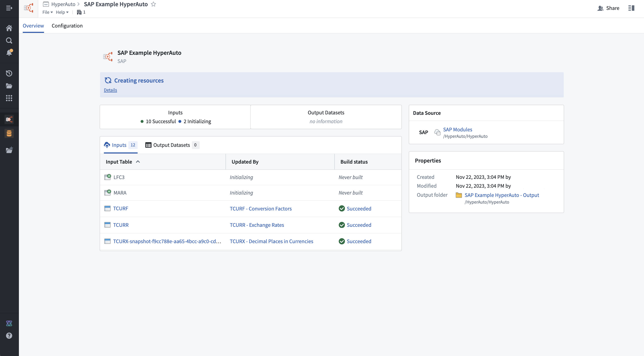Click the Share button

pos(608,8)
